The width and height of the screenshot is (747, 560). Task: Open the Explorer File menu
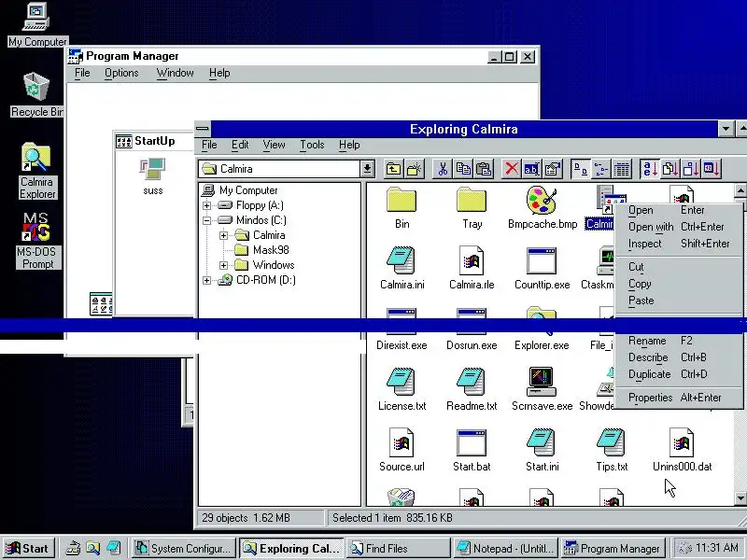coord(209,145)
